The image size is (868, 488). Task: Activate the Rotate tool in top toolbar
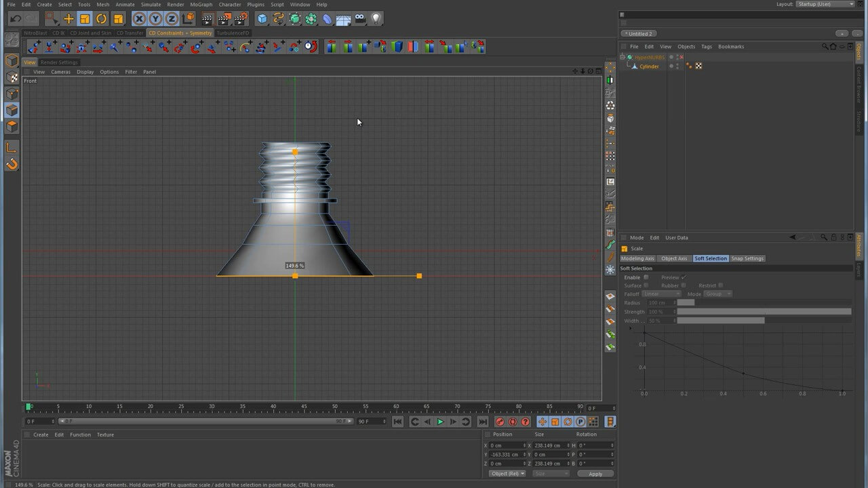click(x=101, y=19)
